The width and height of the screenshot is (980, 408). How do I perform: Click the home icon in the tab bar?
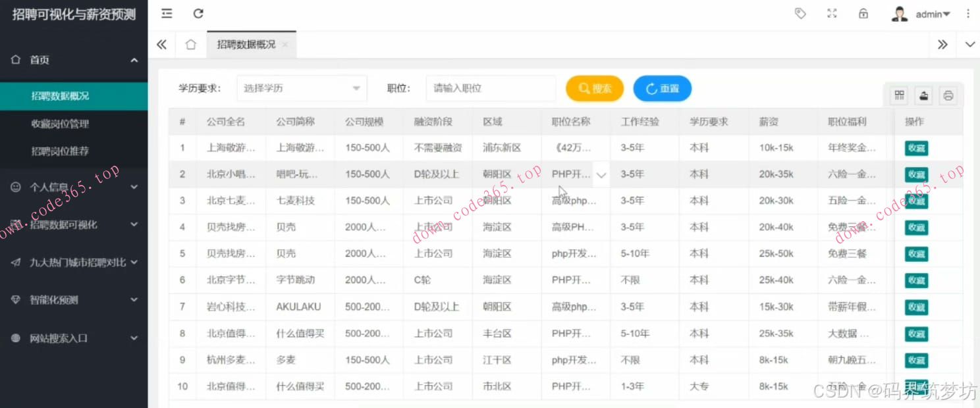point(190,44)
